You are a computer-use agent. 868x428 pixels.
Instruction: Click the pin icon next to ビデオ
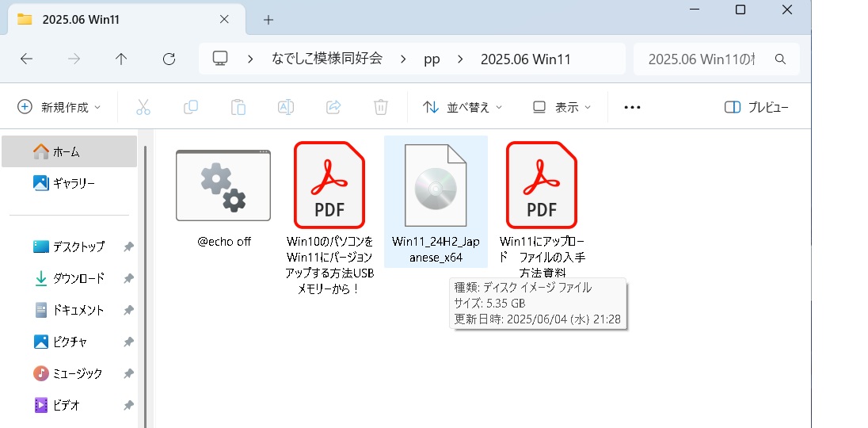[x=128, y=406]
